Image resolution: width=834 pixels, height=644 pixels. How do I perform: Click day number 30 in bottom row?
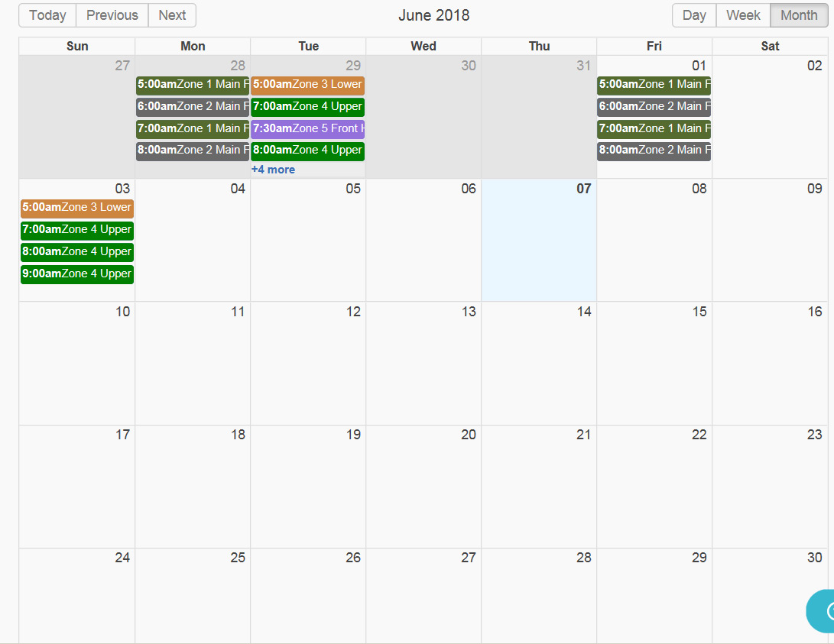(815, 558)
